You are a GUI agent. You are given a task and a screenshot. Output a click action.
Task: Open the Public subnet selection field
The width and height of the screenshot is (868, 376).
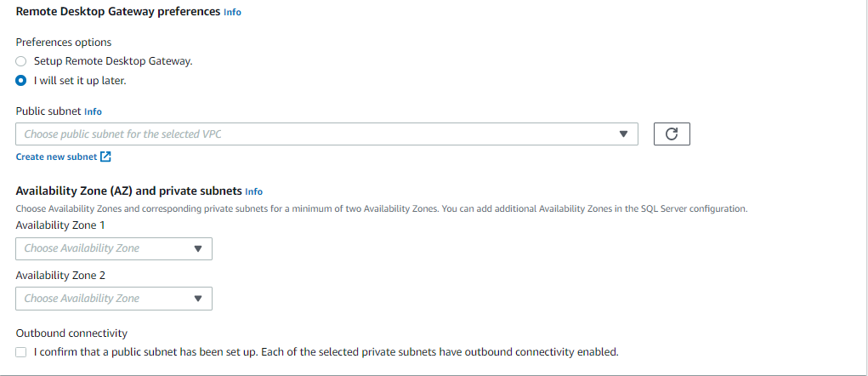(327, 134)
